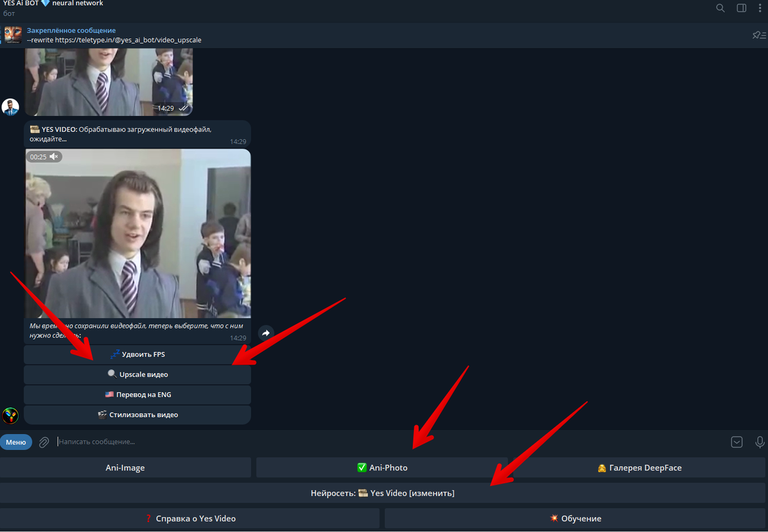This screenshot has height=532, width=768.
Task: Choose Перевод на ENG option
Action: pos(137,394)
